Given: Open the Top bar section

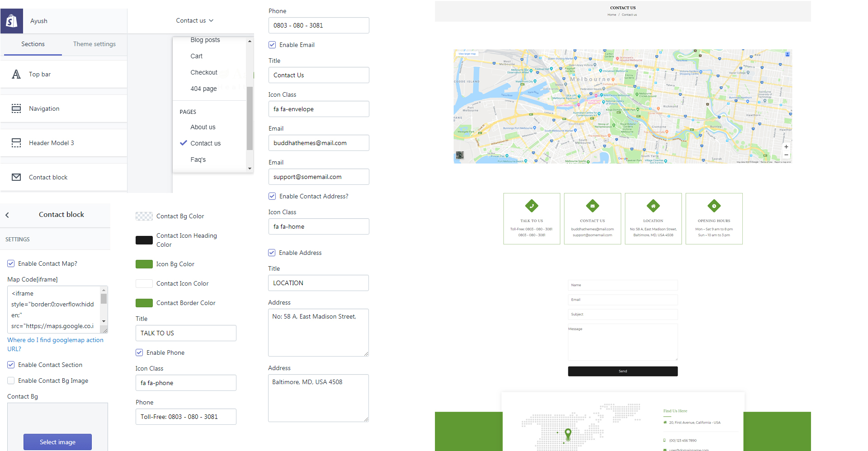Looking at the screenshot, I should click(x=39, y=74).
